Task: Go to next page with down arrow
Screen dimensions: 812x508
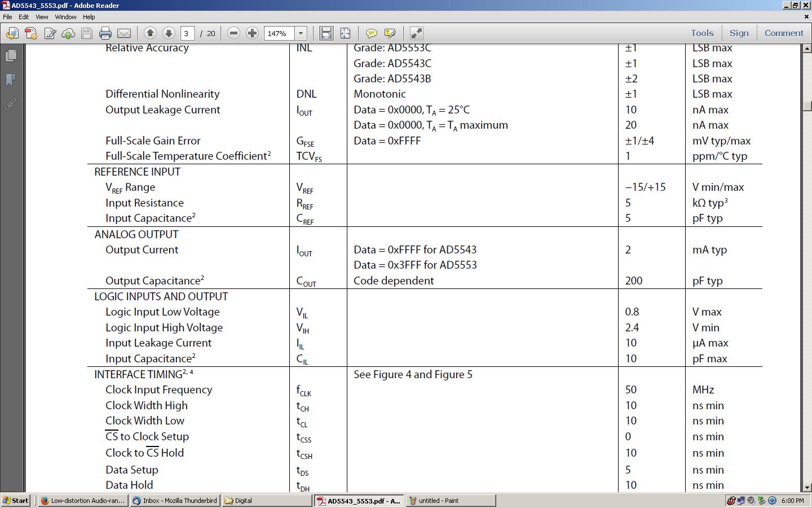Action: tap(169, 33)
